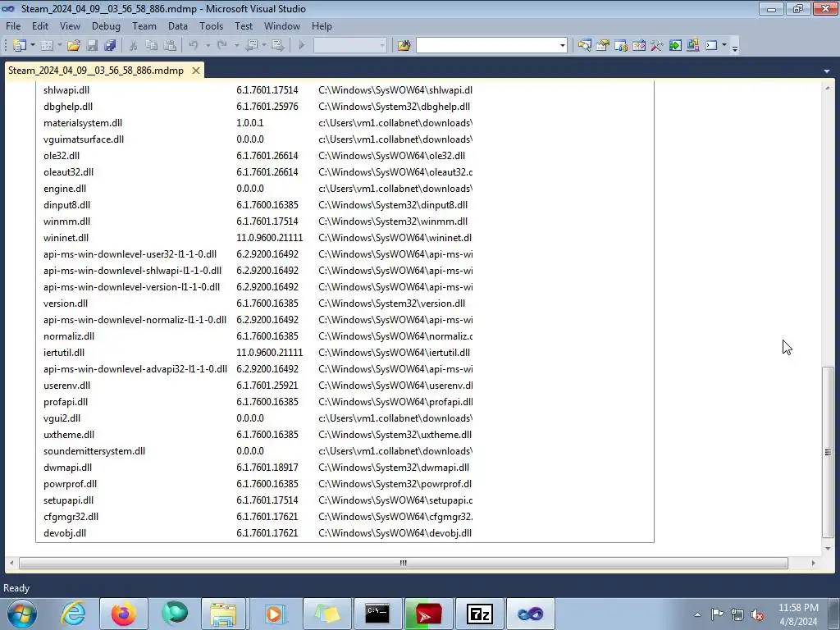Click the Redo arrow icon
The height and width of the screenshot is (630, 840).
[221, 46]
